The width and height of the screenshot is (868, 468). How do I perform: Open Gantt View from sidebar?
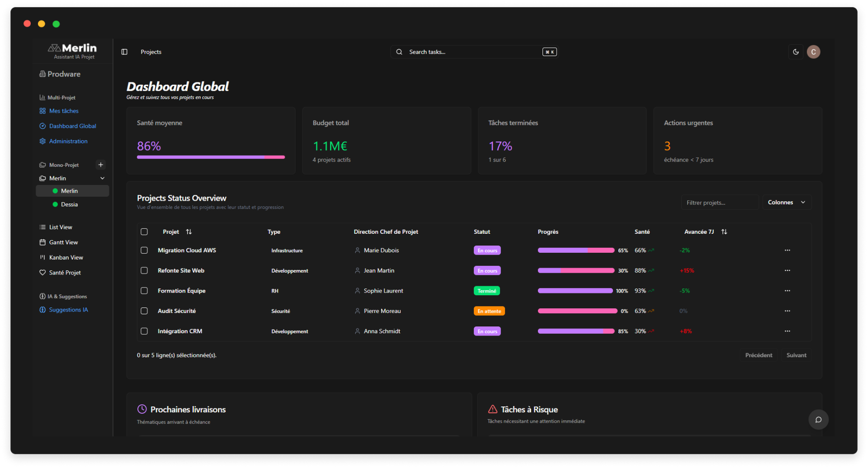(x=63, y=242)
